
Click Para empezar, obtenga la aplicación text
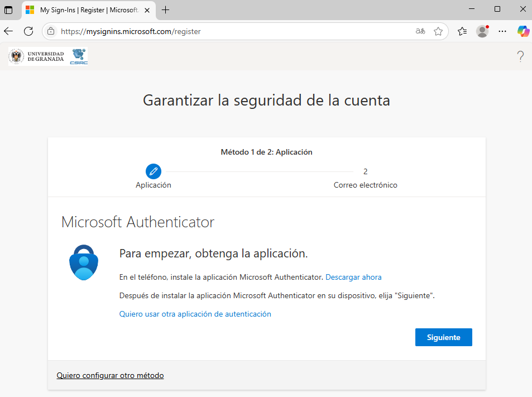coord(213,253)
